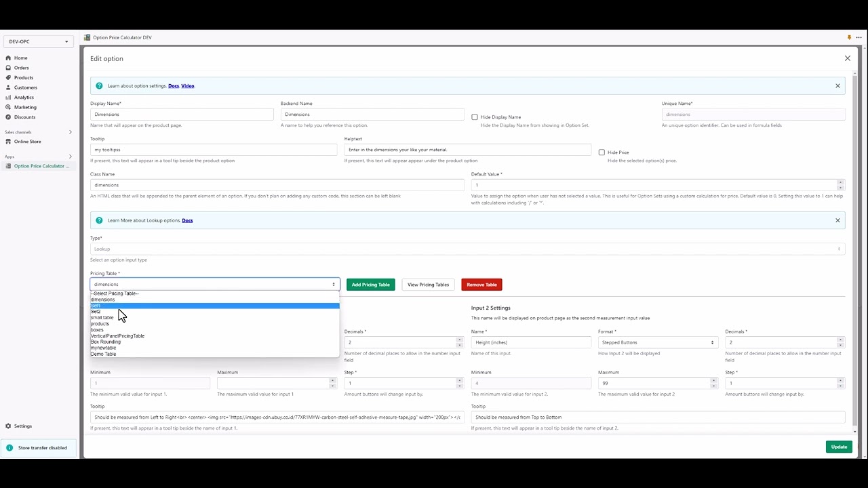Open the Marketing target icon
Screen dimensions: 868x488
point(8,107)
